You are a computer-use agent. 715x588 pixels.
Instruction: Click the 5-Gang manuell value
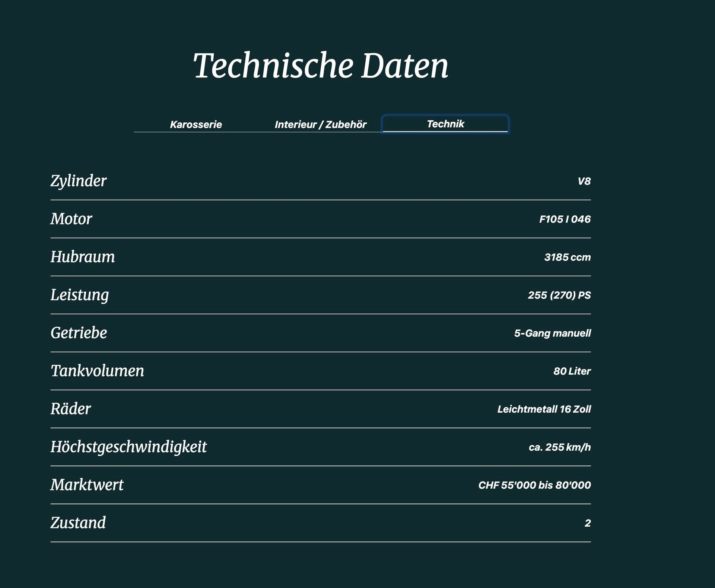[552, 333]
